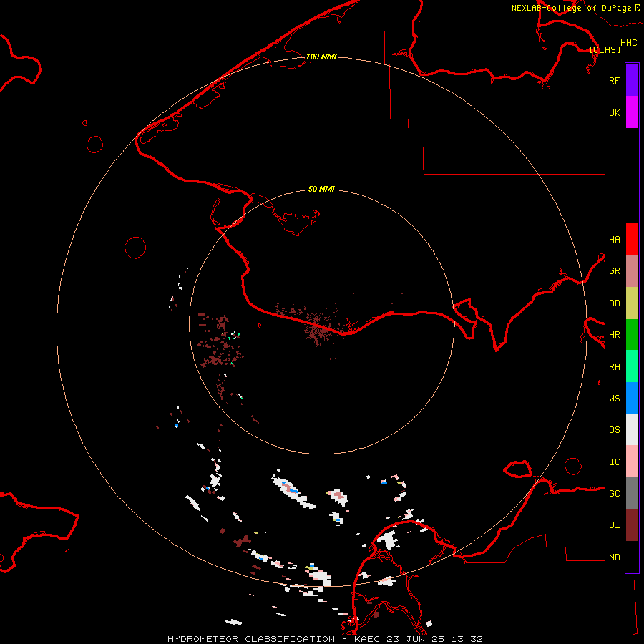Click the [CLAS] units label
Viewport: 644px width, 644px height.
[605, 49]
